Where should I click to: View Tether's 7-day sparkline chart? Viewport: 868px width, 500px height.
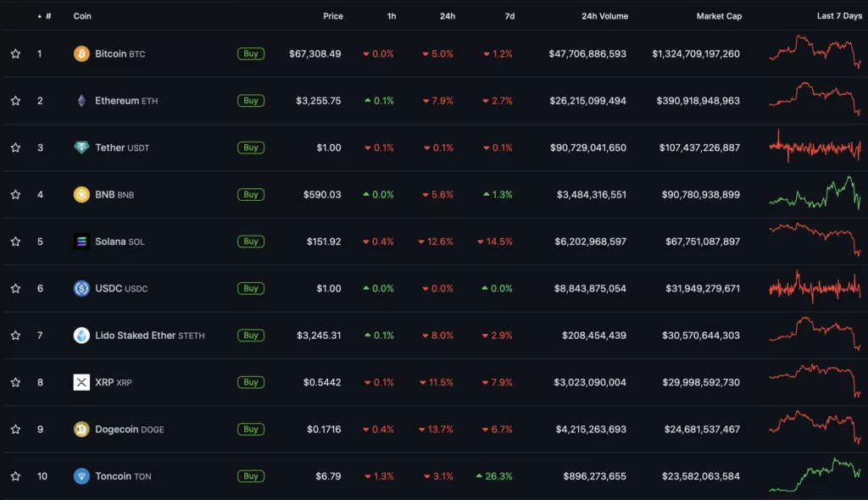click(x=815, y=146)
